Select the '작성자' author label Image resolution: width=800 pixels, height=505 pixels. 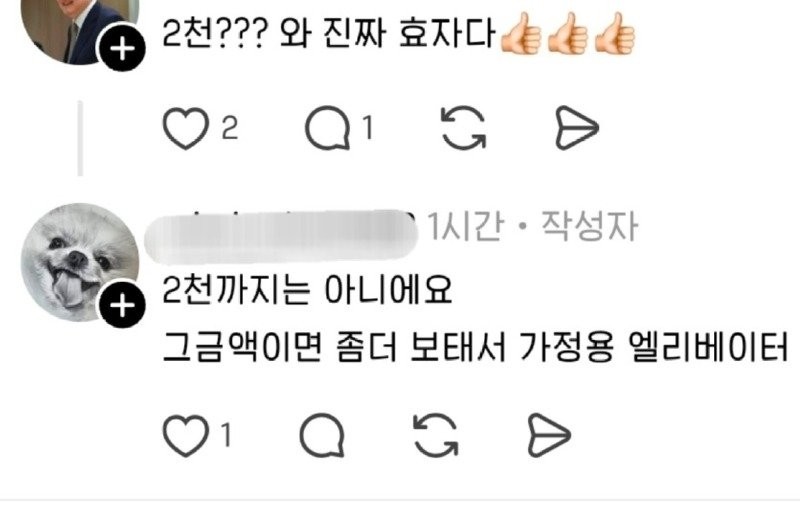(x=589, y=226)
